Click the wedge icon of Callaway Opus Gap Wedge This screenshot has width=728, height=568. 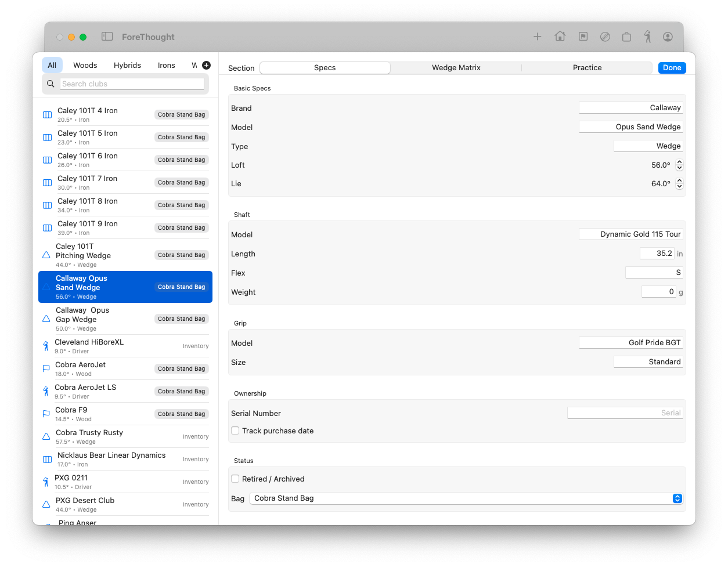tap(46, 319)
